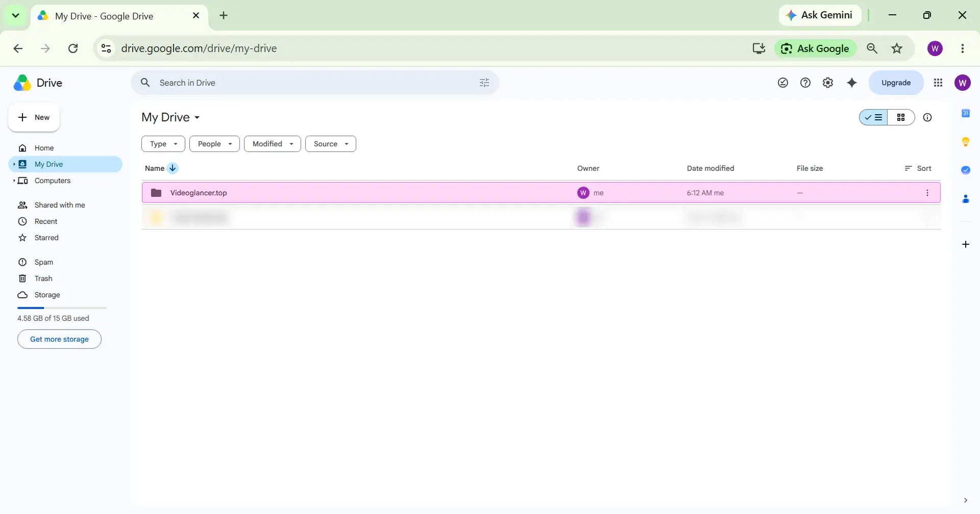980x514 pixels.
Task: Show the side panel chevron at bottom right
Action: (x=966, y=500)
